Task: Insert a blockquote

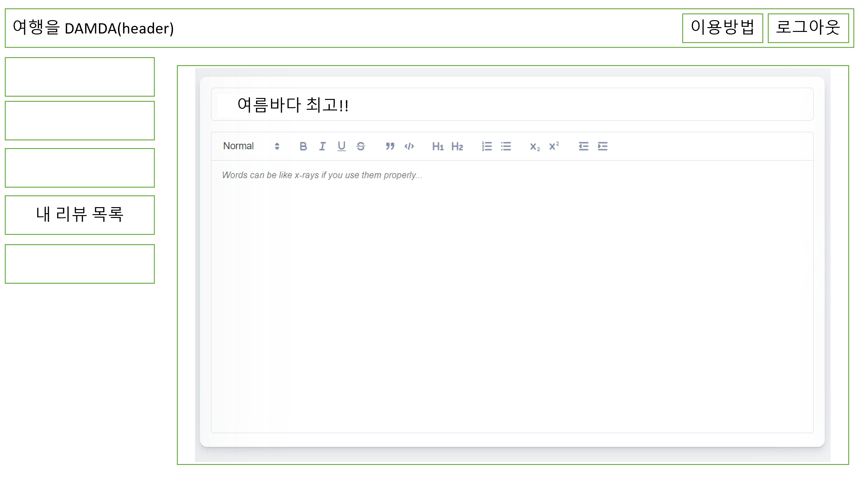Action: click(x=390, y=146)
